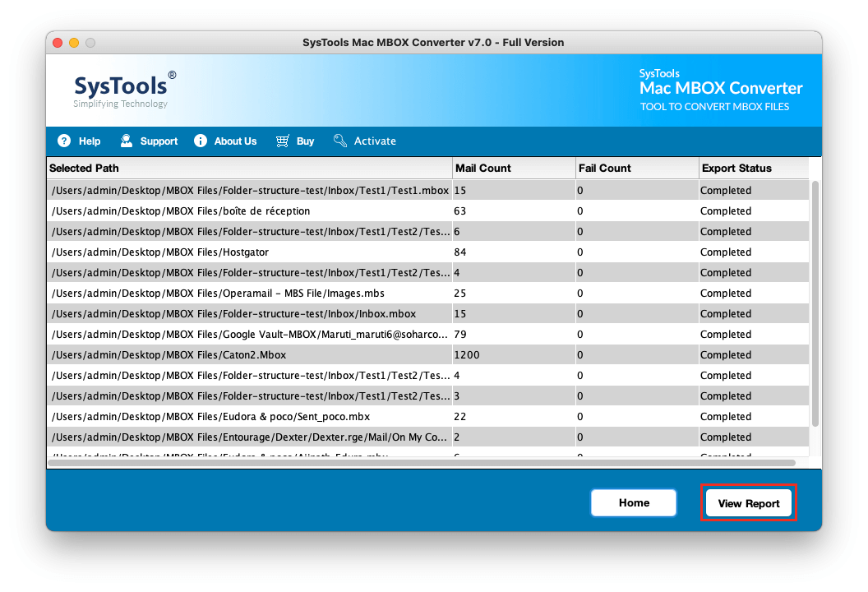Close the window with red button
Screen dimensions: 868x592
point(58,43)
